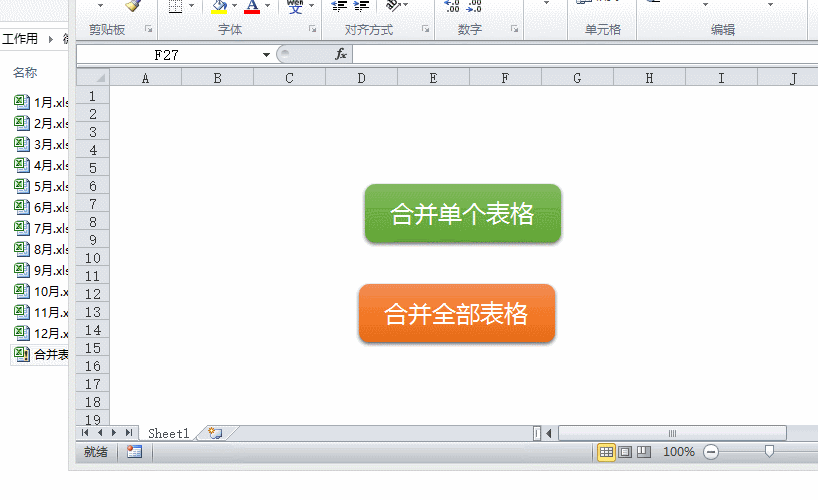
Task: Select the column D header
Action: [x=361, y=78]
